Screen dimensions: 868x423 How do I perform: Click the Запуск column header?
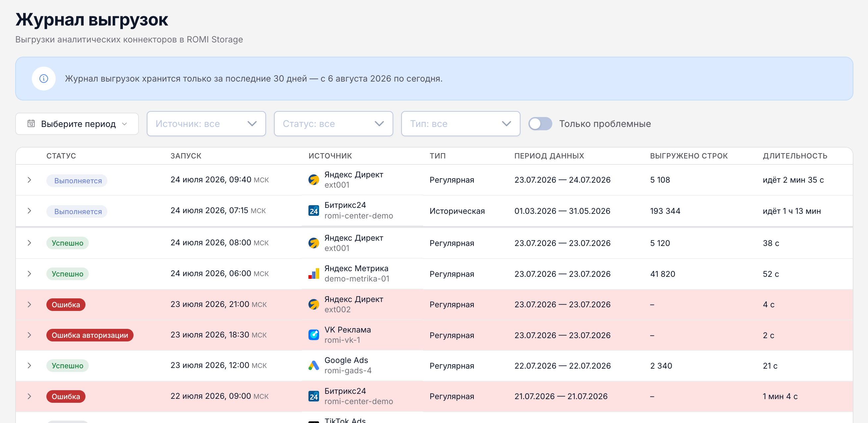(x=186, y=156)
